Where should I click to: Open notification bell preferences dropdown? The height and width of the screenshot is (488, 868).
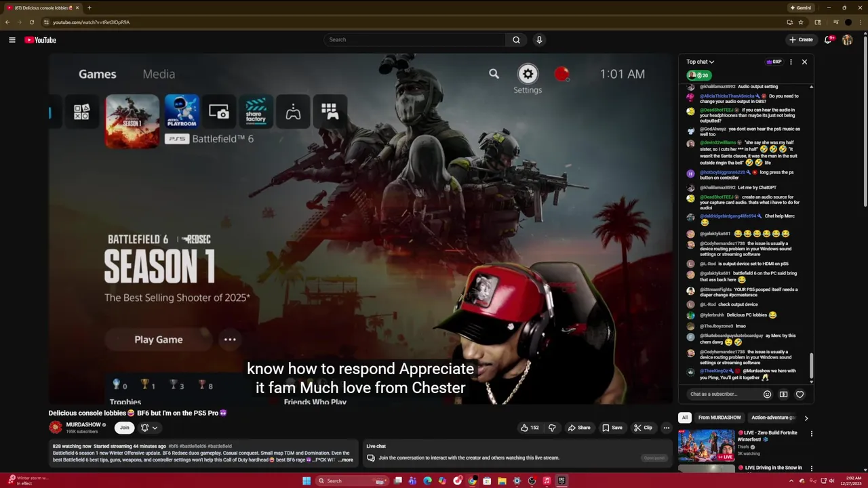pos(149,428)
